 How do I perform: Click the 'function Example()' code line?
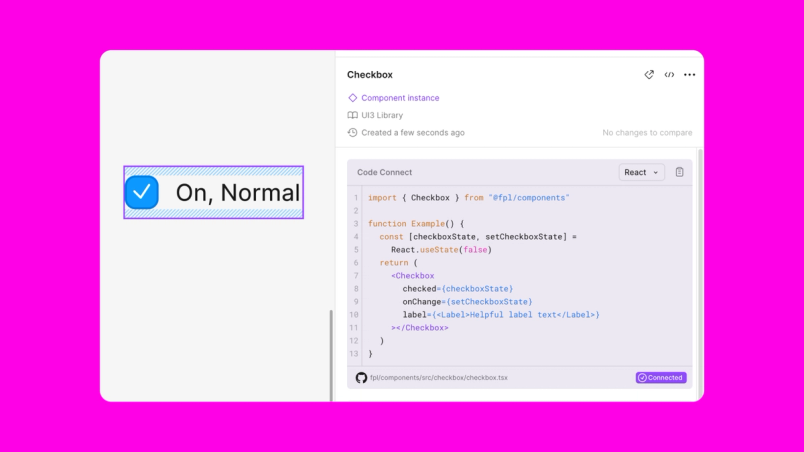click(416, 224)
